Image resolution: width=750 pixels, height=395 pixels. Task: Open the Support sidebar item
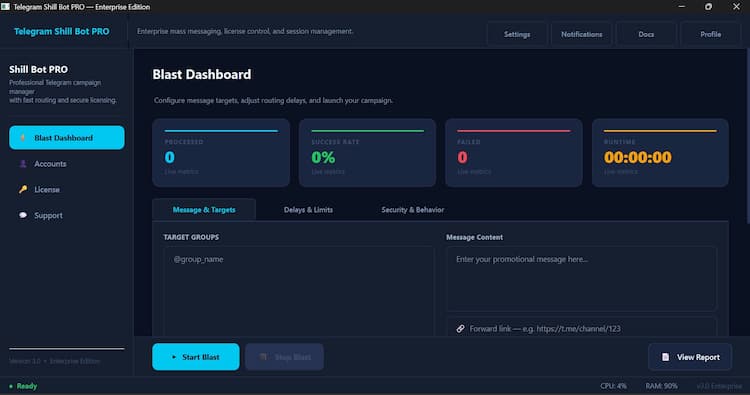pos(66,215)
